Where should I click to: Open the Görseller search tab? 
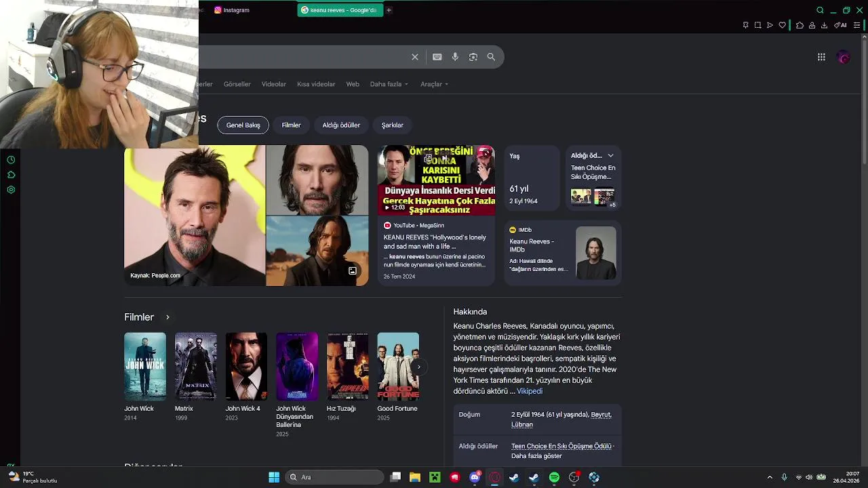[x=237, y=84]
